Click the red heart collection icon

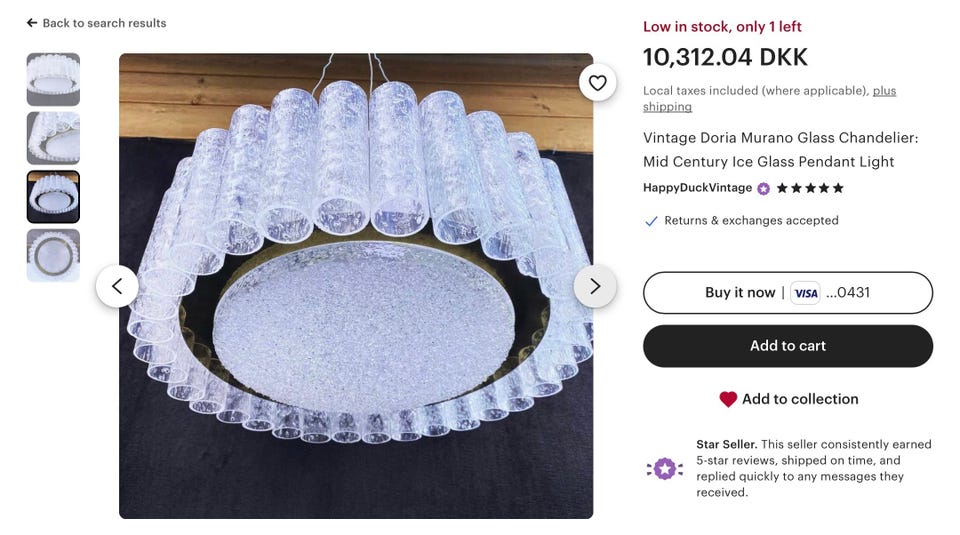[x=728, y=399]
